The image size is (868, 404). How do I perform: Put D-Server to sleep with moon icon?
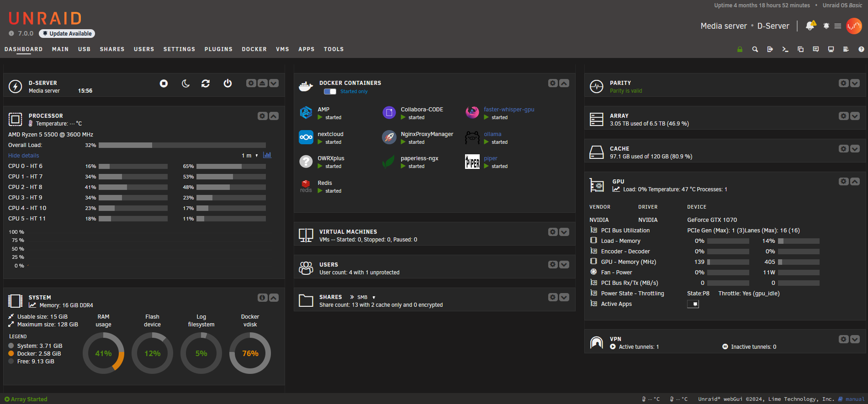(185, 83)
